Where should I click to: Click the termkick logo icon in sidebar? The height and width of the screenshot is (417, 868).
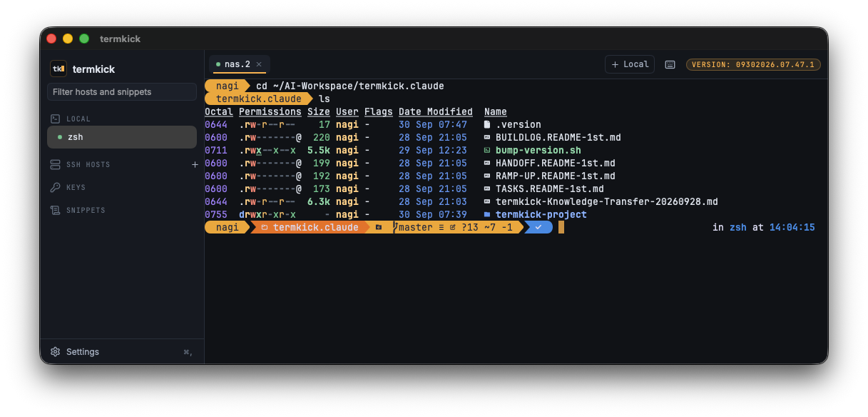coord(58,69)
